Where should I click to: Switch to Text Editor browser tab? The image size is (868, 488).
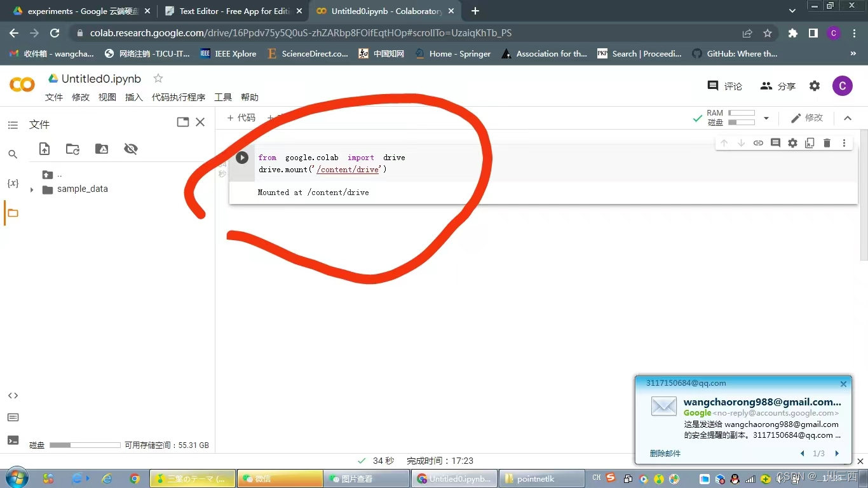click(x=233, y=11)
